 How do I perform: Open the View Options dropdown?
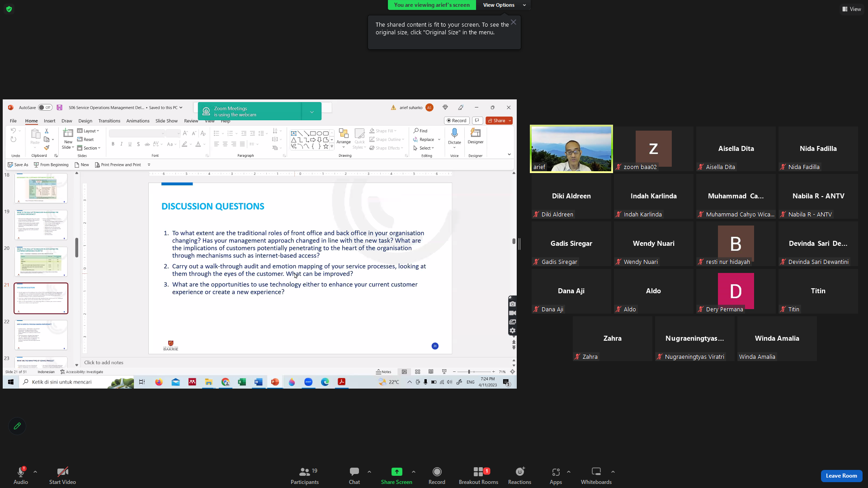pyautogui.click(x=505, y=5)
